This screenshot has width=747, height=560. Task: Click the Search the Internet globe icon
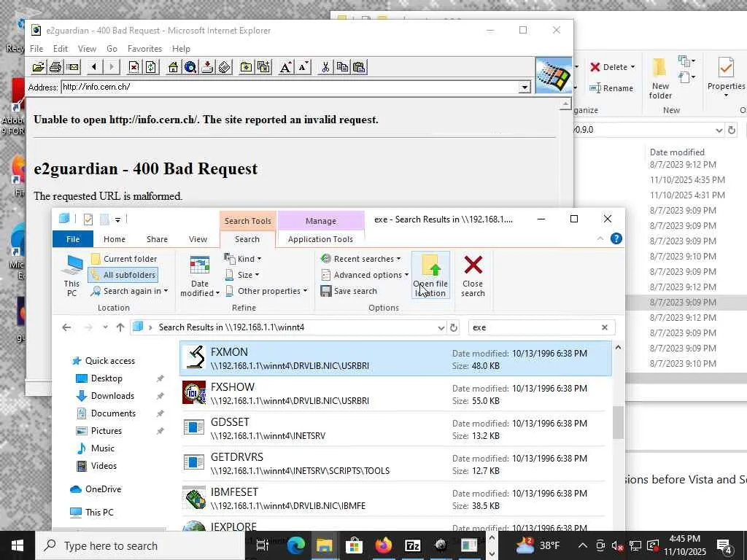pos(190,67)
